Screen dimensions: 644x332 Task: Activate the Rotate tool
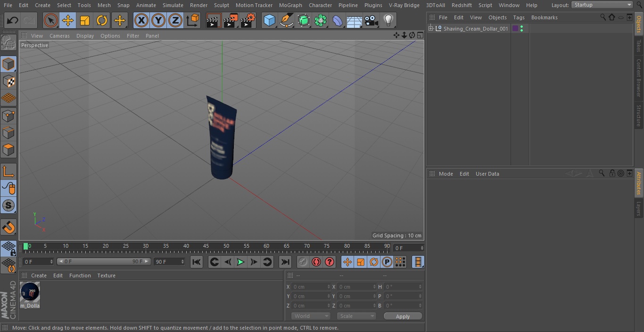(x=102, y=20)
